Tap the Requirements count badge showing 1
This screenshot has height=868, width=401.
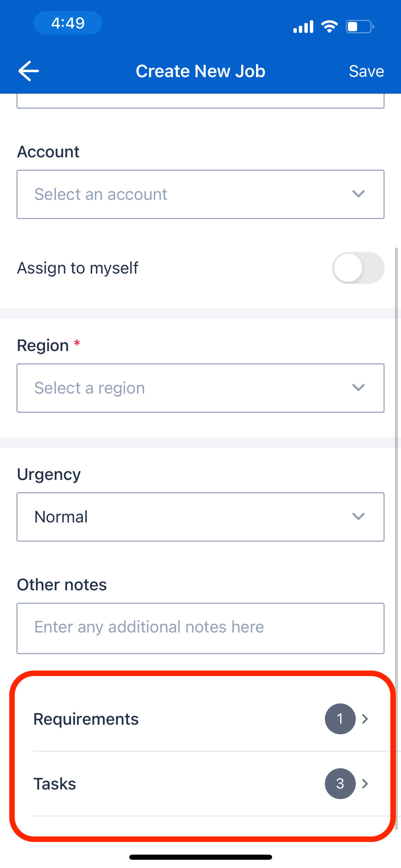(x=340, y=719)
